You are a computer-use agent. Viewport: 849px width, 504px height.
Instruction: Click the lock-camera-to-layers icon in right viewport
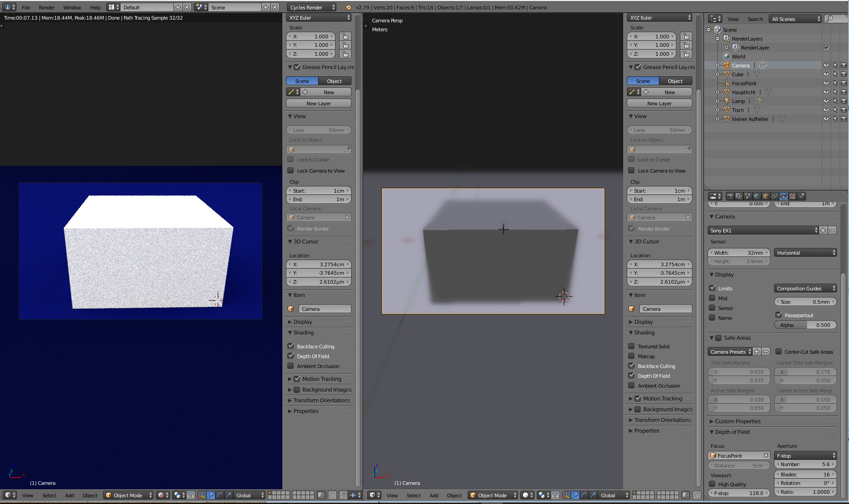point(686,495)
